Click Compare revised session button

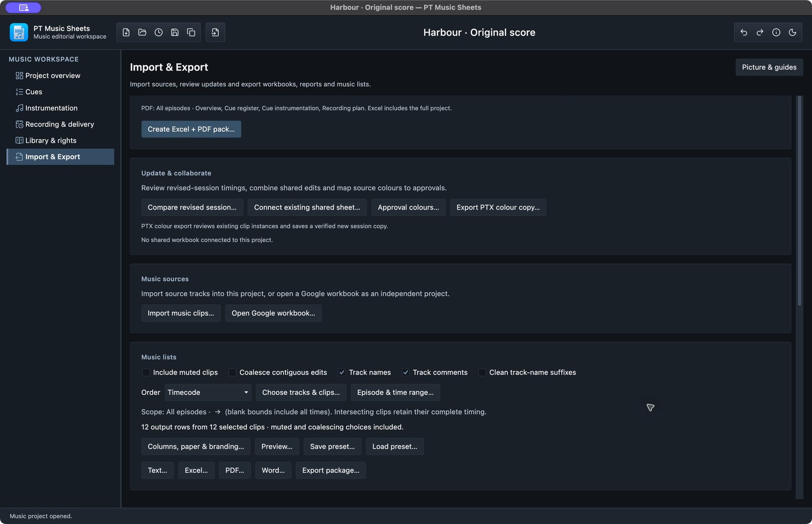(x=192, y=207)
